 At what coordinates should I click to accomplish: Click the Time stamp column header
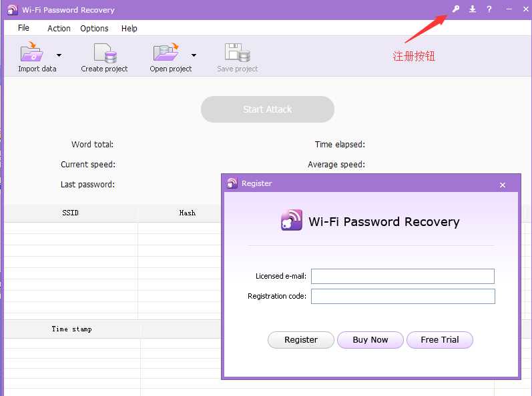[71, 329]
